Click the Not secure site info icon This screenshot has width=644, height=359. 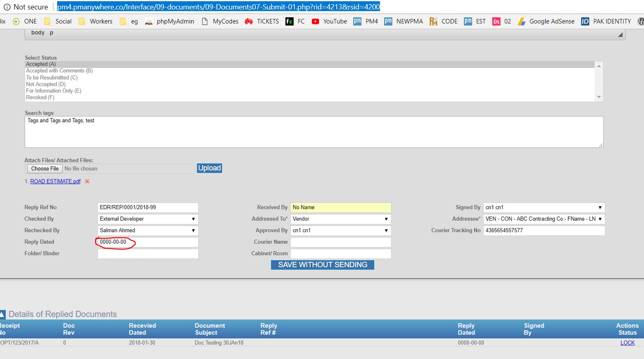tap(7, 7)
